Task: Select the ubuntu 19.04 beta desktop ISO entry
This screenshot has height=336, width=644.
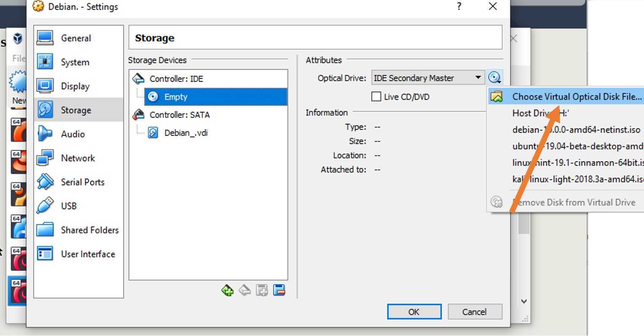Action: tap(566, 146)
